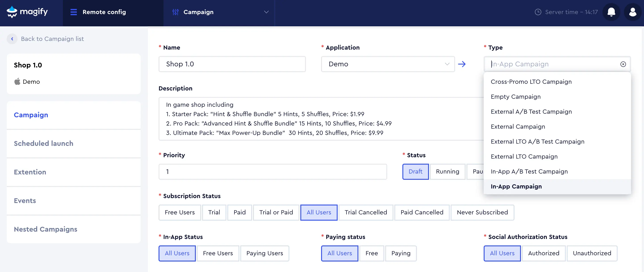Screen dimensions: 644x272
Task: Click the back chevron to Campaign list
Action: (x=12, y=39)
